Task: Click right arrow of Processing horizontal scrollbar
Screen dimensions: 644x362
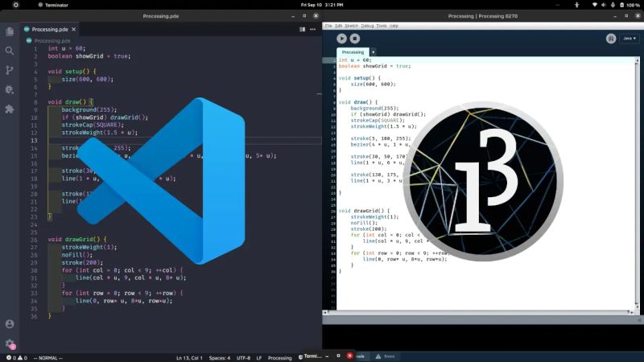Action: tap(632, 312)
